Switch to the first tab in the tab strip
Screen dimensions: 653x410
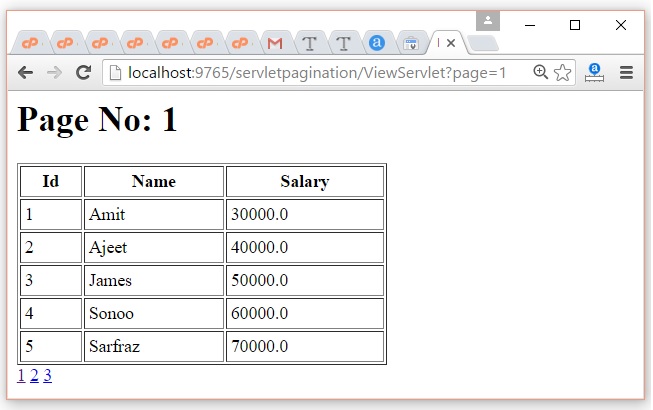click(31, 43)
